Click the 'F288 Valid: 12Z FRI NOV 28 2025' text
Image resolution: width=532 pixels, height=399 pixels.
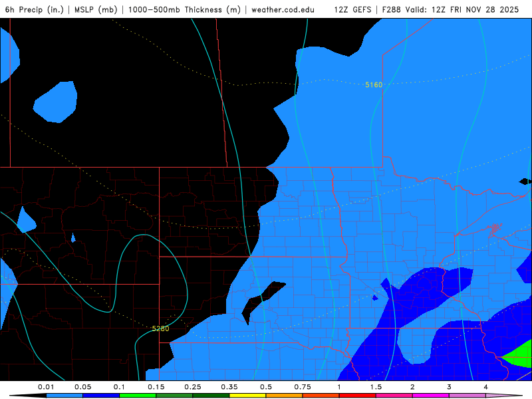(450, 9)
